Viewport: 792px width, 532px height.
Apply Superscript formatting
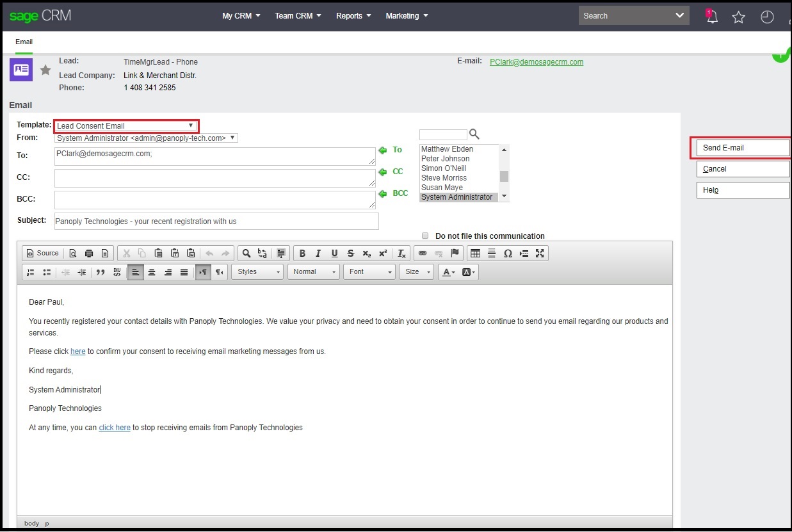click(x=382, y=253)
